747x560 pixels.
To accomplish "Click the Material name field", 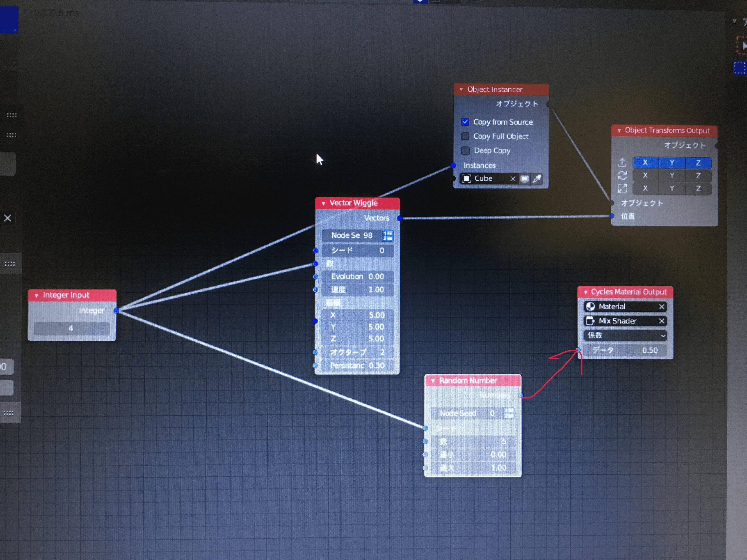I will (625, 307).
